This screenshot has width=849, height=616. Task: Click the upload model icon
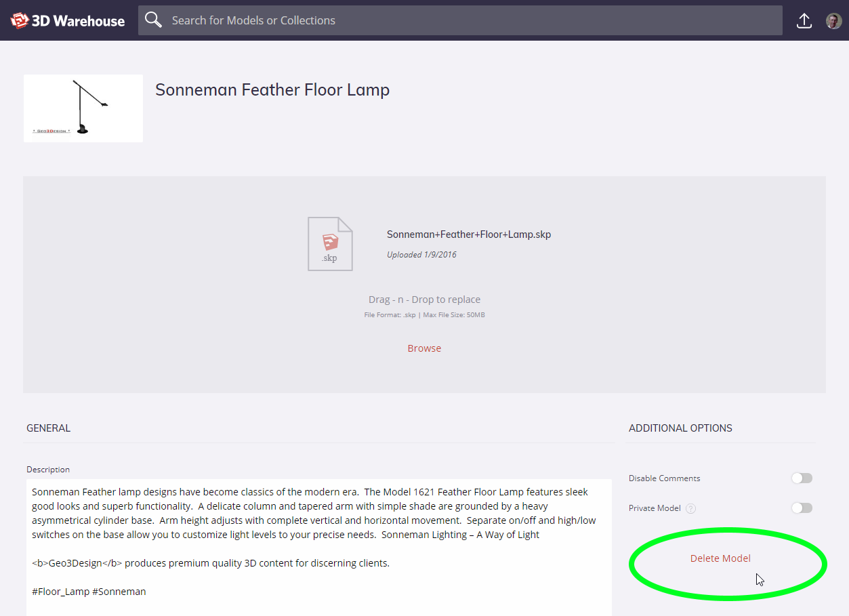click(804, 20)
